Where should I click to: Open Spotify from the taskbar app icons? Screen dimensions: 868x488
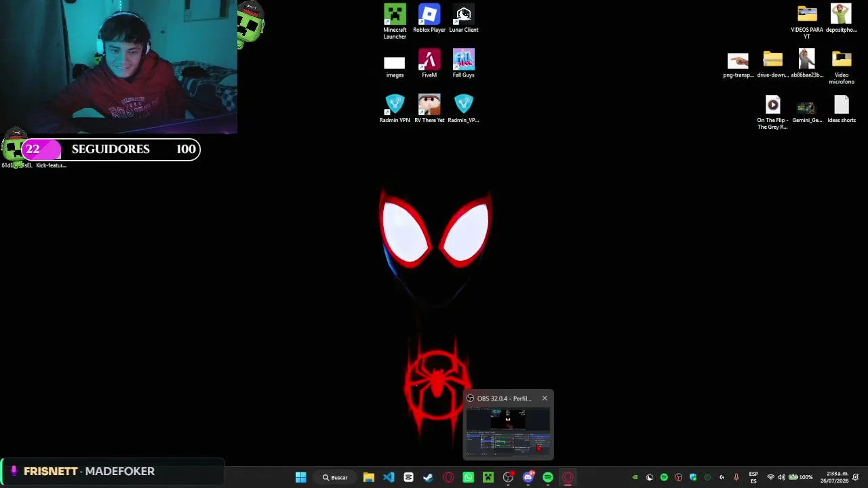pyautogui.click(x=548, y=477)
